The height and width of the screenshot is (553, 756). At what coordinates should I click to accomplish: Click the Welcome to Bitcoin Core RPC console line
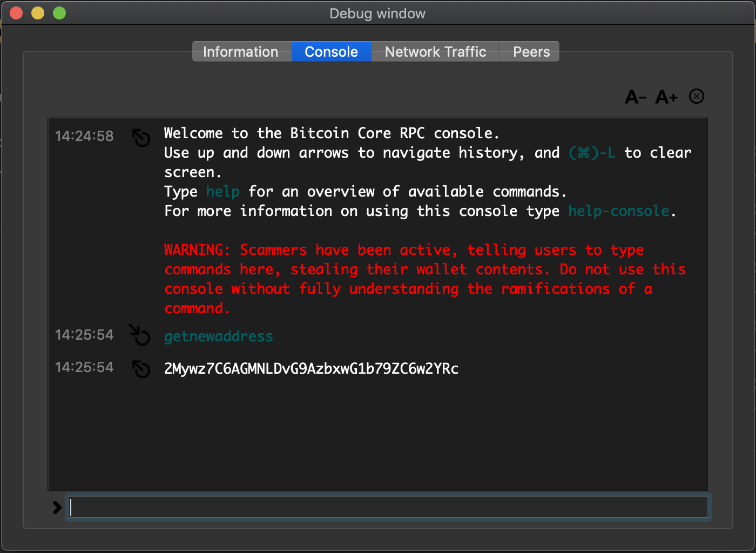pos(332,133)
